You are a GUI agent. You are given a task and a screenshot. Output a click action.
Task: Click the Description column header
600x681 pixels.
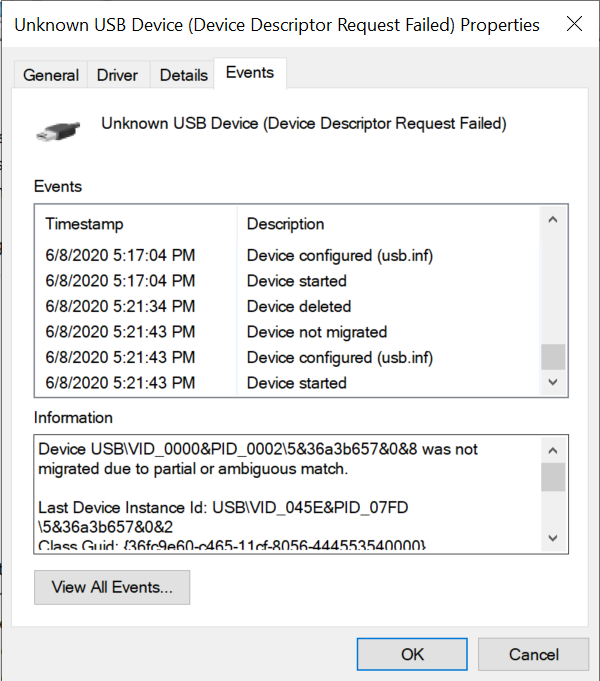388,224
